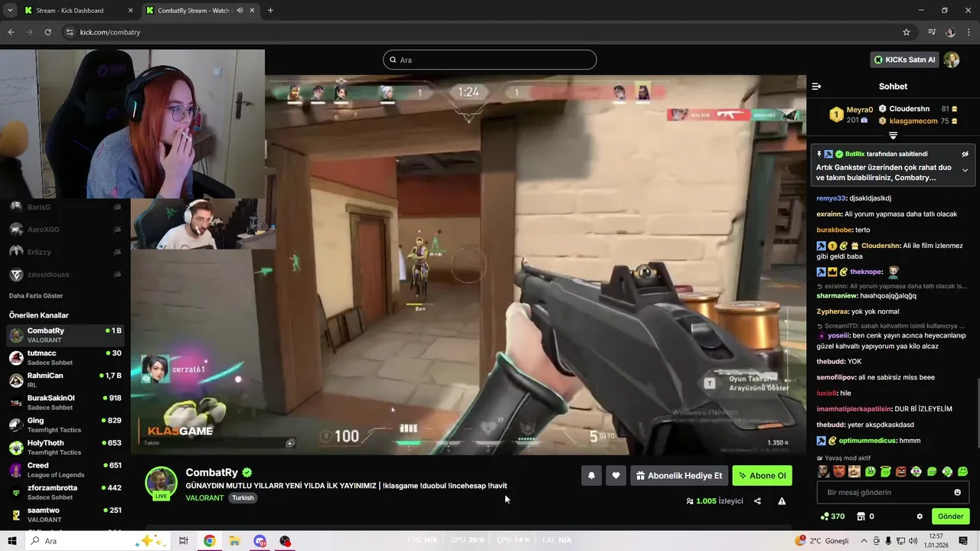The height and width of the screenshot is (551, 980).
Task: Open HolyThoth channel in sidebar
Action: pos(65,447)
